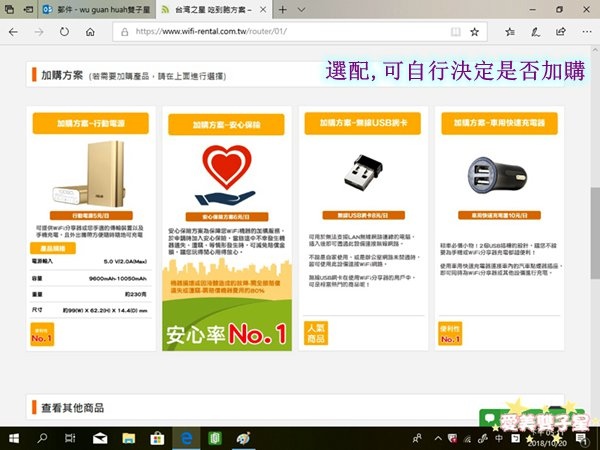
Task: Share this page using share icon
Action: click(x=561, y=32)
